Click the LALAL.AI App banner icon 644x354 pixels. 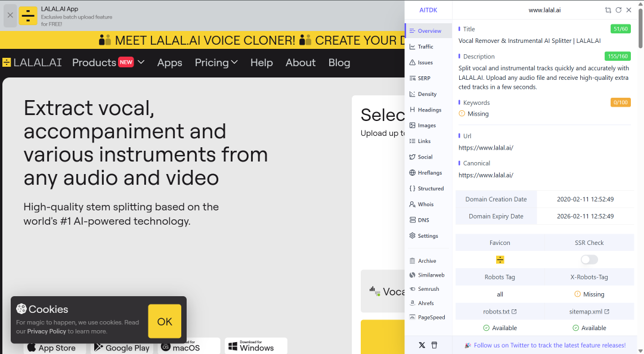pyautogui.click(x=28, y=15)
